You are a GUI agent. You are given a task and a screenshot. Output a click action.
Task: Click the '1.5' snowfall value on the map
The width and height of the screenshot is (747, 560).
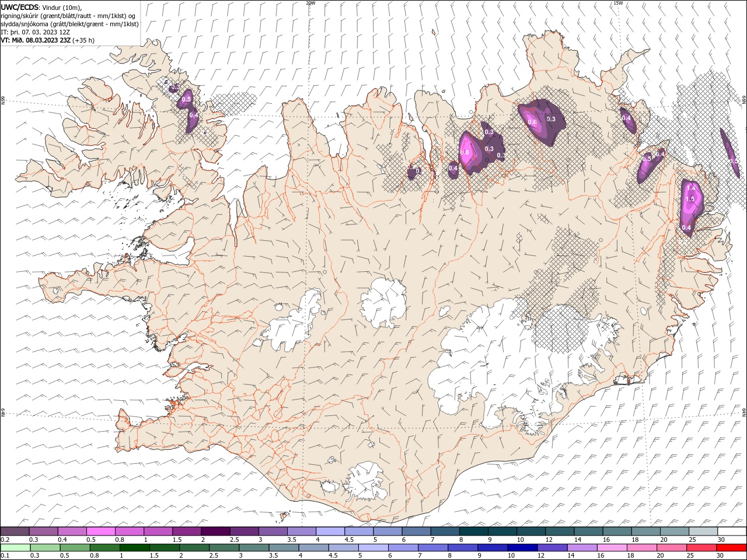pos(690,199)
